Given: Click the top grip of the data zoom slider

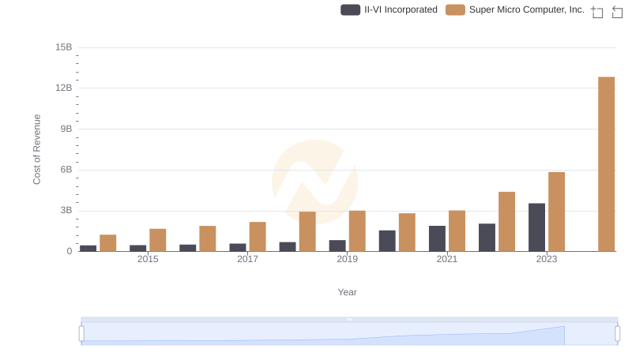Looking at the screenshot, I should coord(349,319).
